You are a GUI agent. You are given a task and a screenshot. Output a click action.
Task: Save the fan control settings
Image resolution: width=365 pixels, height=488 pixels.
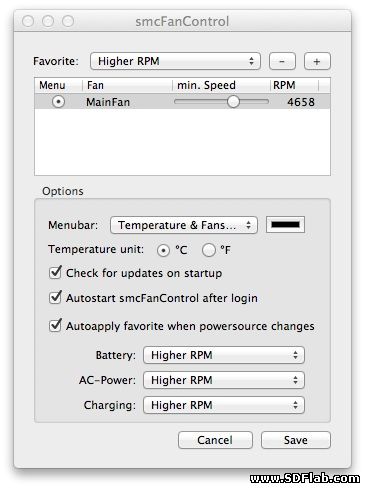(296, 440)
